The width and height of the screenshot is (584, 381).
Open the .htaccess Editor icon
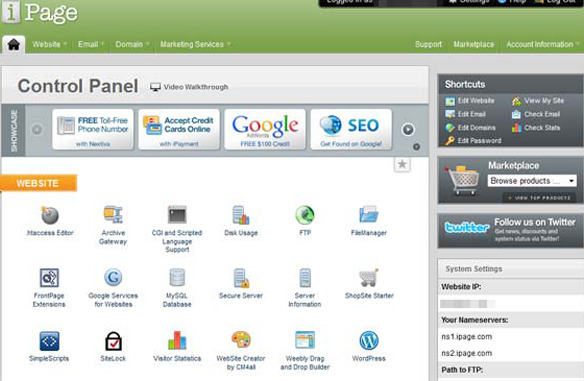(50, 215)
